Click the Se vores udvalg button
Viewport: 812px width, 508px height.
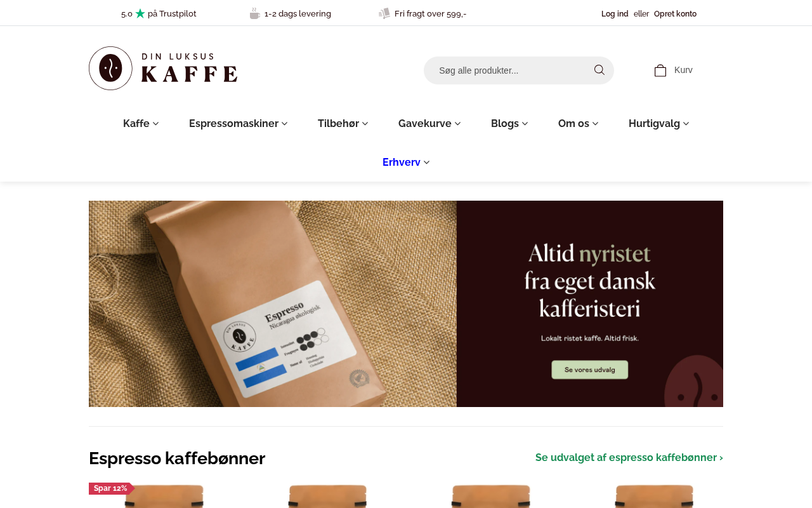pyautogui.click(x=590, y=370)
